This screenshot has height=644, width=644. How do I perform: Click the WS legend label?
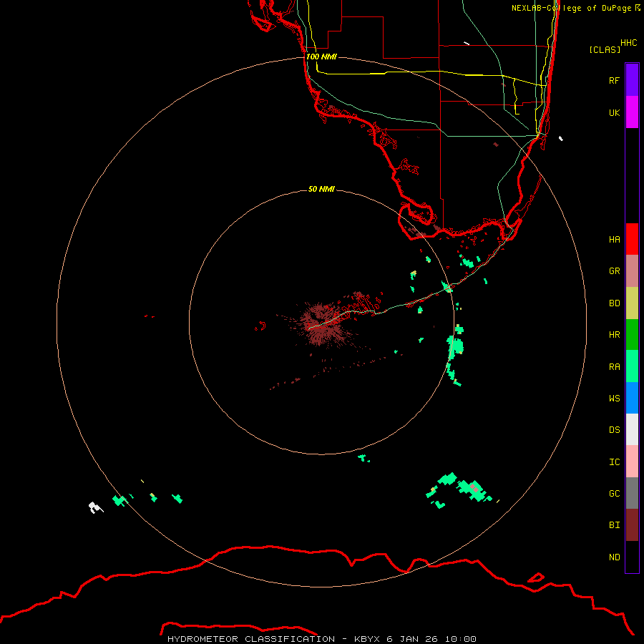[x=614, y=398]
